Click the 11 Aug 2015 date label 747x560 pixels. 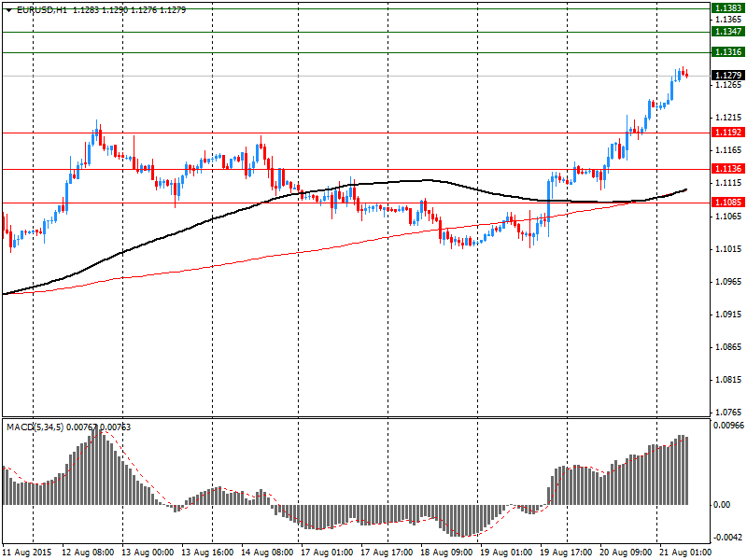click(27, 553)
